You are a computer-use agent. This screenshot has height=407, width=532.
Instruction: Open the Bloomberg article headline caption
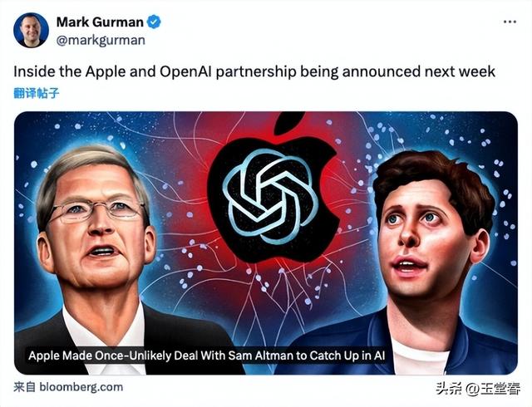tap(207, 356)
